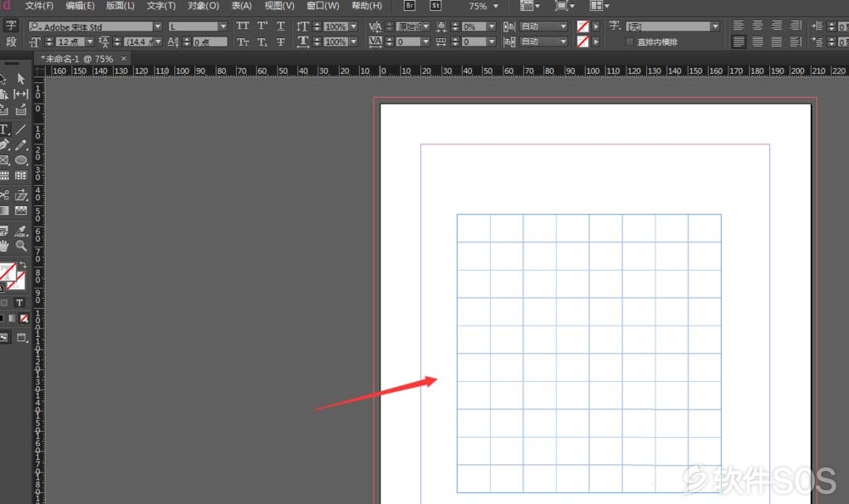
Task: Select the Pencil tool
Action: pos(20,145)
